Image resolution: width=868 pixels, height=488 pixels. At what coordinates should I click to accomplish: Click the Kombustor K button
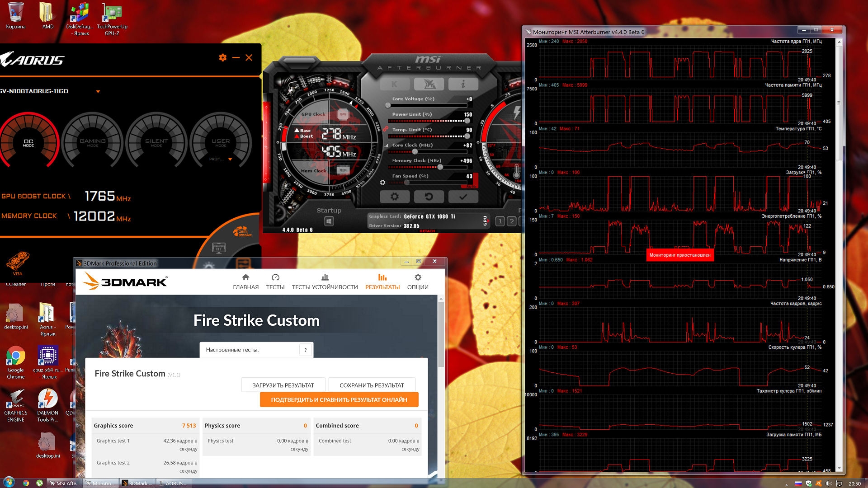click(394, 84)
